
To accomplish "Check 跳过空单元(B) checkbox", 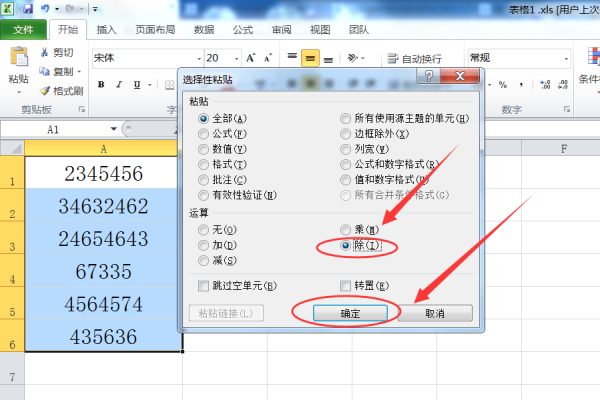I will [237, 286].
